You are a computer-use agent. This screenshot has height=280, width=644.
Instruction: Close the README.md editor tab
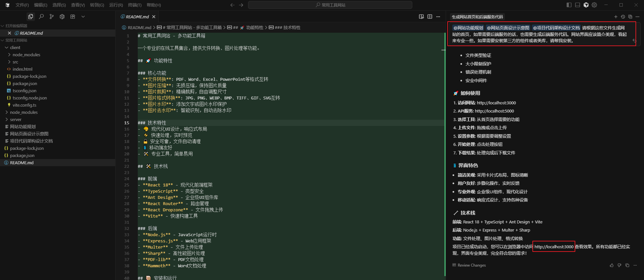pos(154,17)
